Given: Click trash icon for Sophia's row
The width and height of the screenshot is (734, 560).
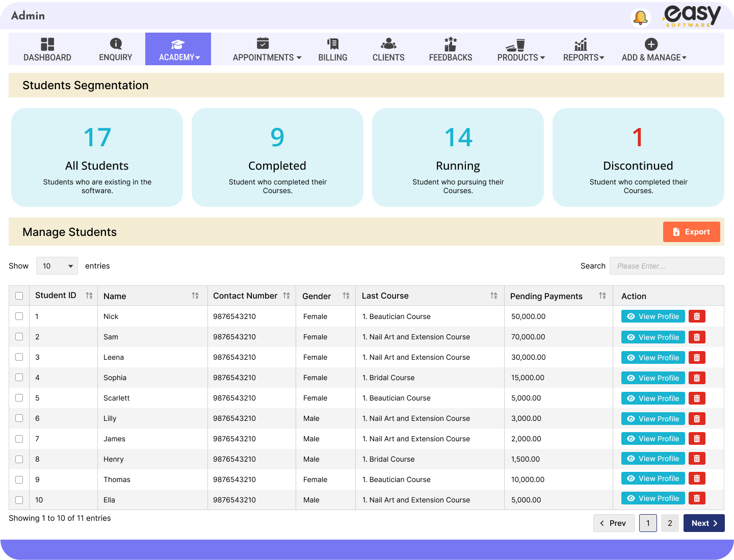Looking at the screenshot, I should click(697, 378).
